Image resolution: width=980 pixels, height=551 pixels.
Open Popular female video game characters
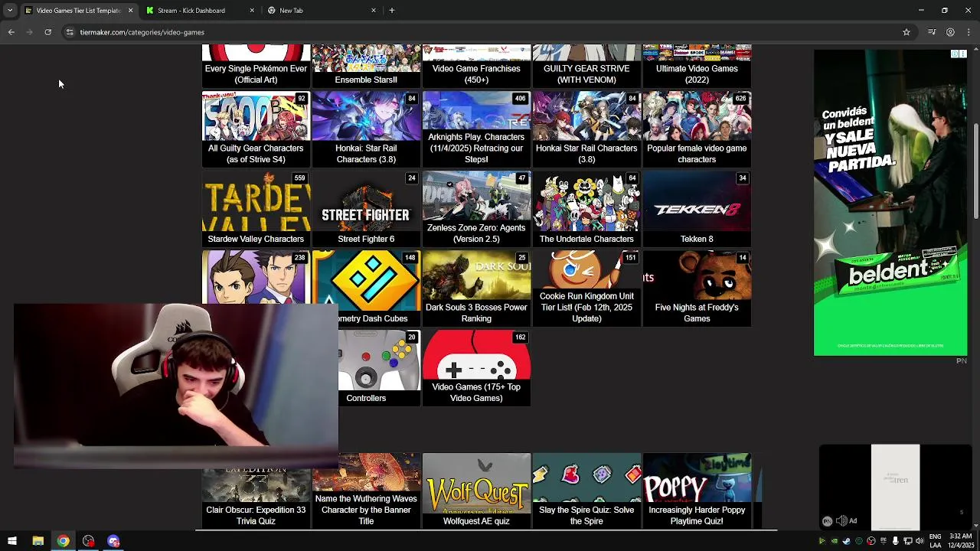[697, 129]
